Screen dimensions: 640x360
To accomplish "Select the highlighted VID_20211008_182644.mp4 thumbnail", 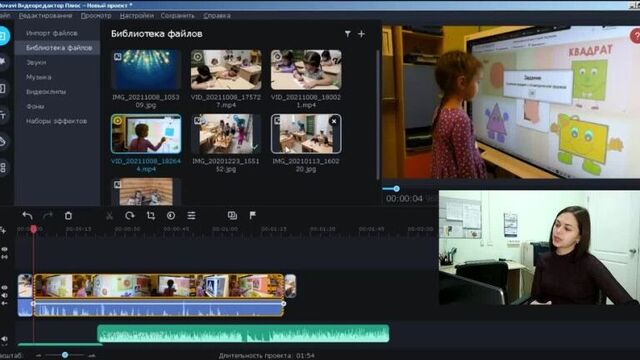I will coord(146,134).
